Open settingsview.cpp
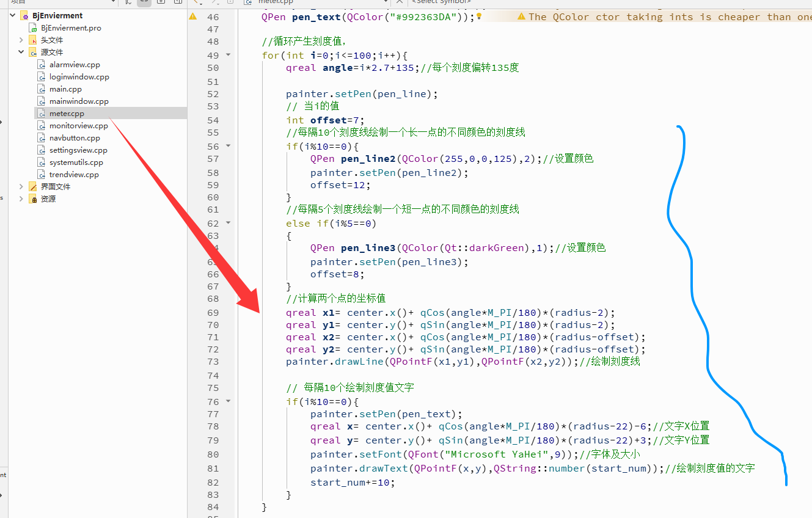The width and height of the screenshot is (812, 518). [x=78, y=150]
